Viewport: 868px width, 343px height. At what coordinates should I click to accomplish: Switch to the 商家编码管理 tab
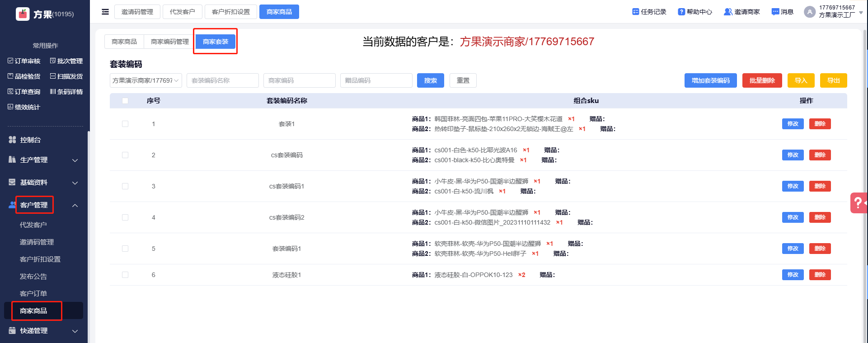(x=169, y=42)
